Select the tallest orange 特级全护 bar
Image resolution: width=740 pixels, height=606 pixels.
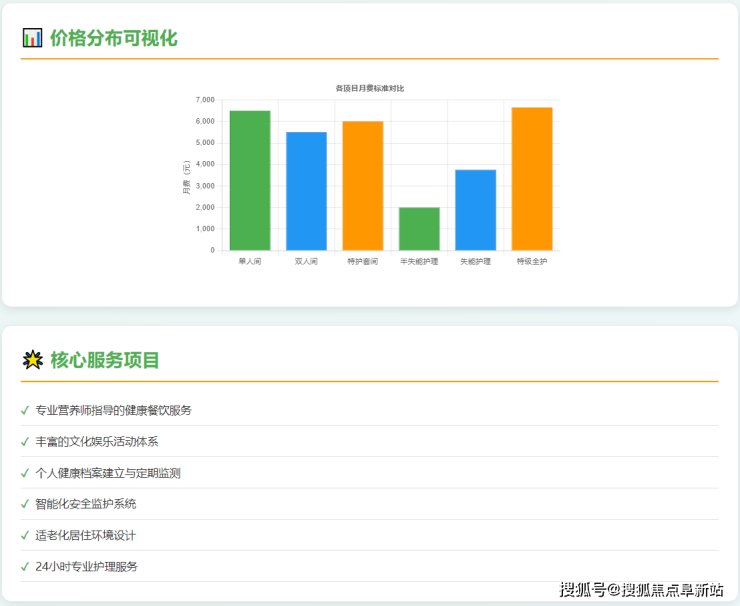[x=532, y=179]
